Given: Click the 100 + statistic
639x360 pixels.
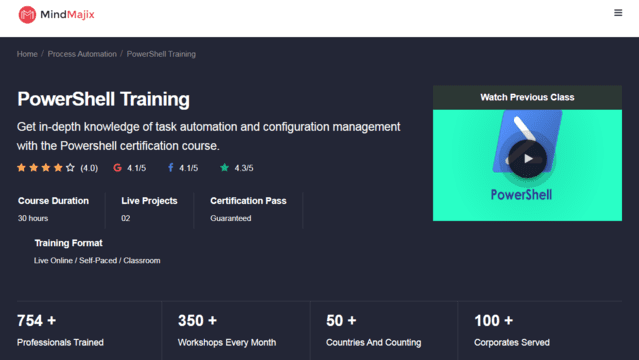Looking at the screenshot, I should click(494, 321).
